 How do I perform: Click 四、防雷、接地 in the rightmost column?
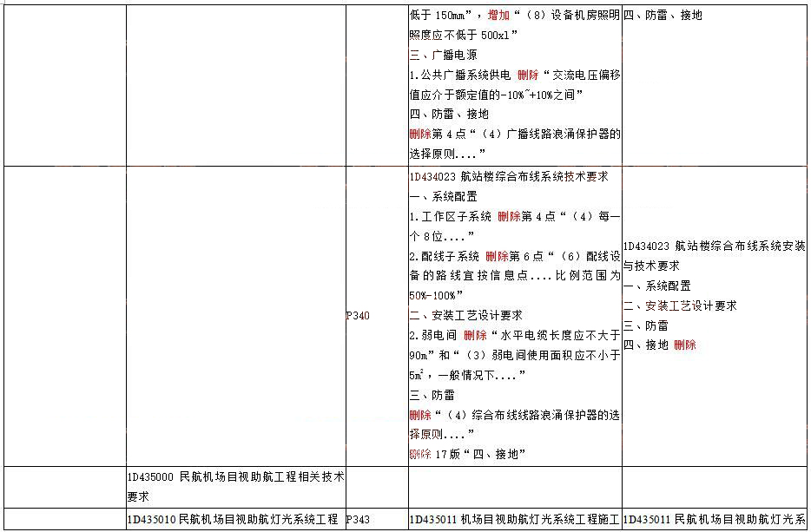tap(663, 16)
